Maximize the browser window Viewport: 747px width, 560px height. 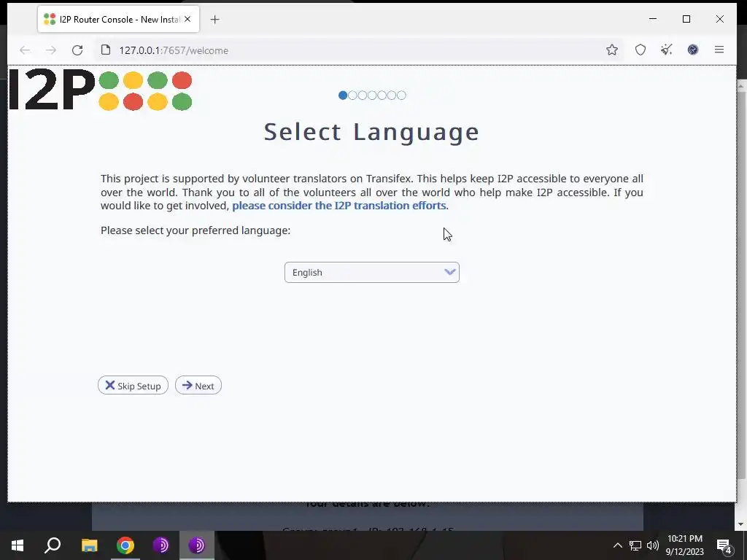[686, 19]
